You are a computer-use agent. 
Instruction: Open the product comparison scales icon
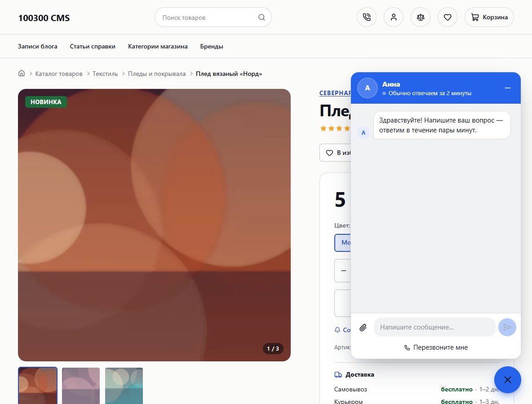tap(421, 17)
